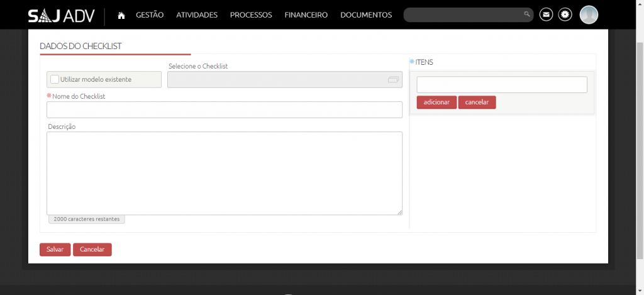The width and height of the screenshot is (644, 295).
Task: Expand the PROCESSOS menu
Action: [x=251, y=15]
